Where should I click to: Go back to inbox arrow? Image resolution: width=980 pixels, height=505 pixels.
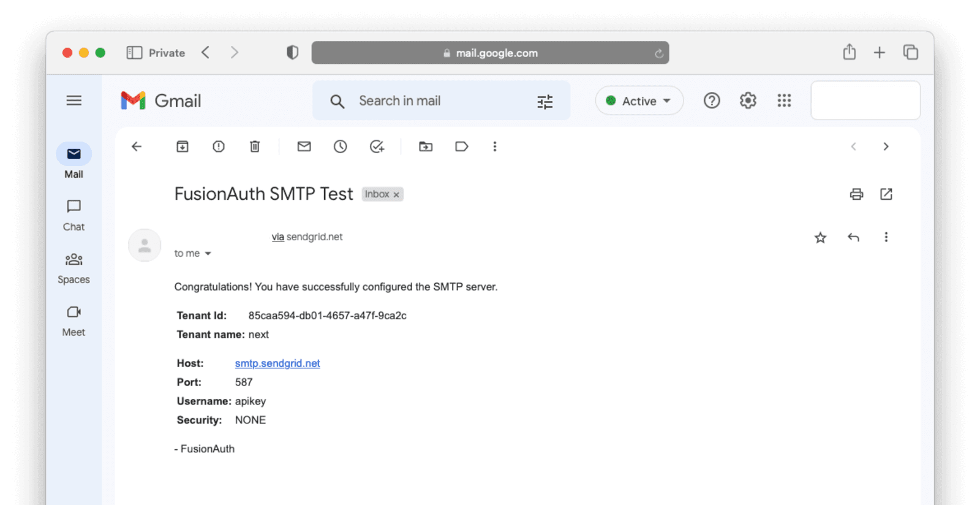point(137,146)
